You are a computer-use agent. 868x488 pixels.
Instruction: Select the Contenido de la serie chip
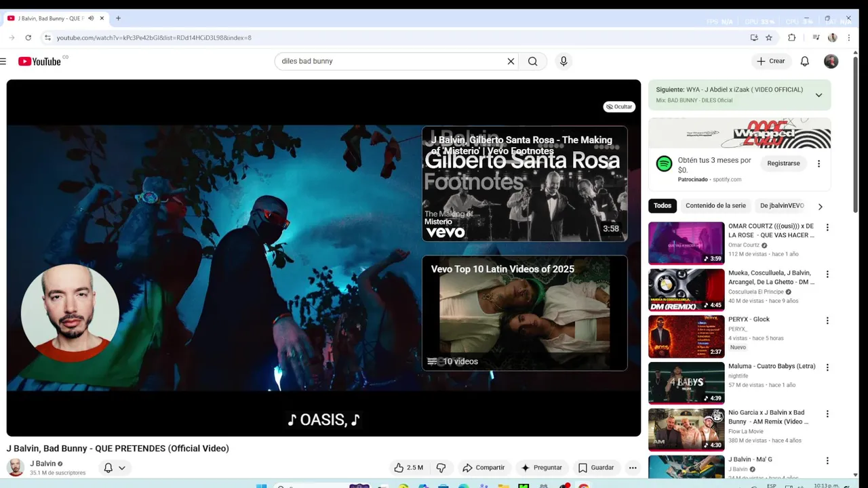point(715,206)
